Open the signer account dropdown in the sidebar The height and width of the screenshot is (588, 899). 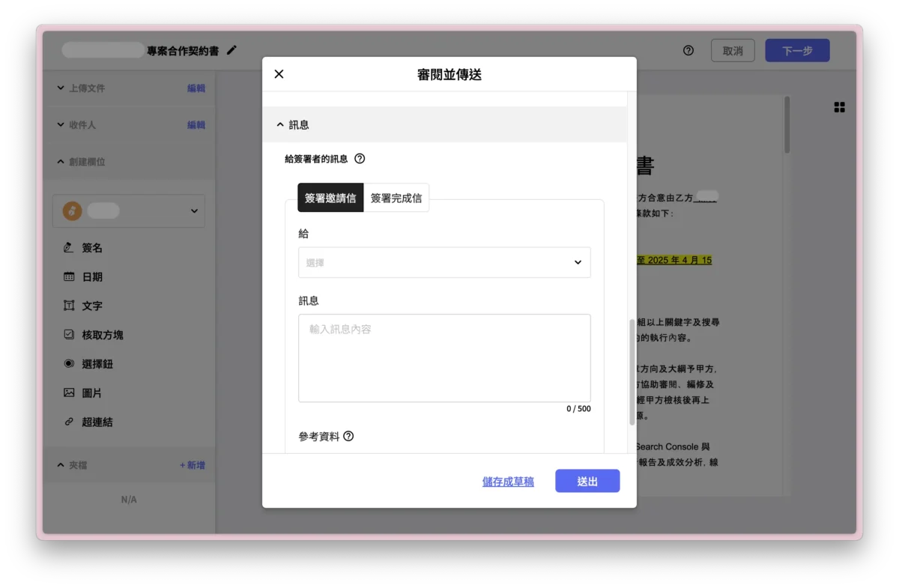128,210
